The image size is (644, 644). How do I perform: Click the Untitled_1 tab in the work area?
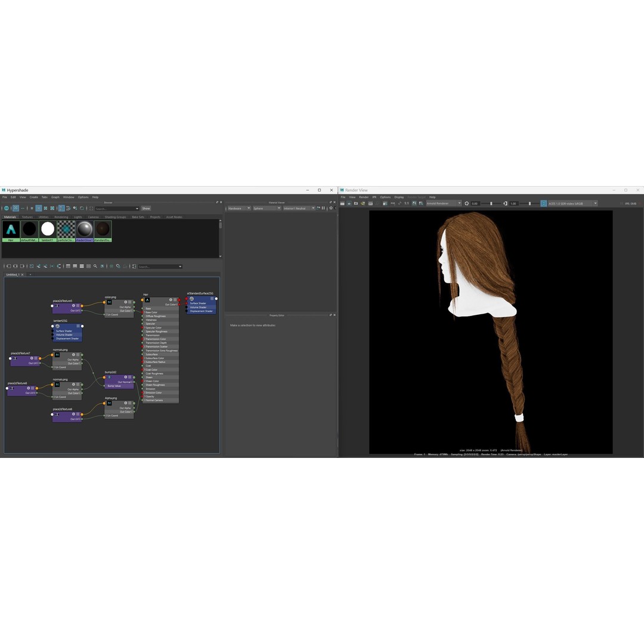click(x=12, y=274)
